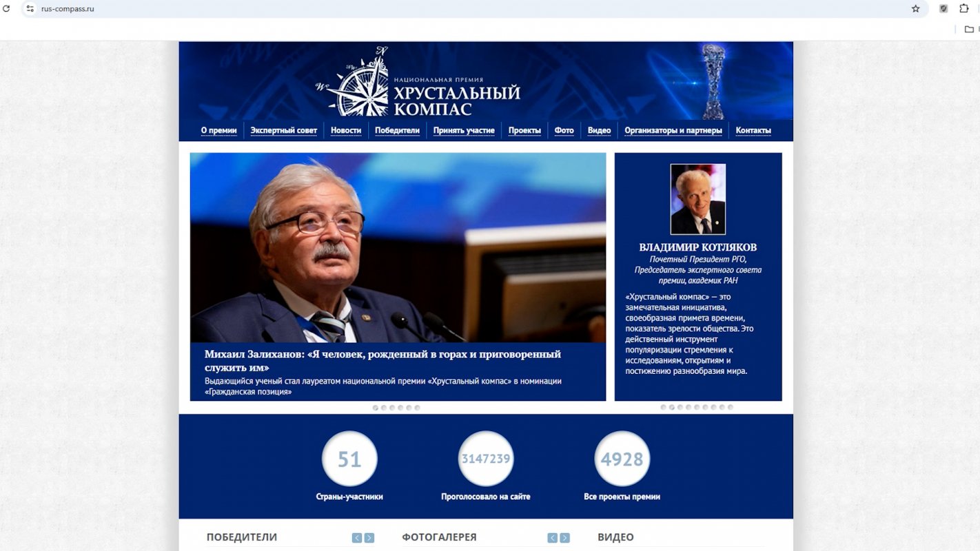Select first dot of the expert quote slider

click(x=664, y=407)
